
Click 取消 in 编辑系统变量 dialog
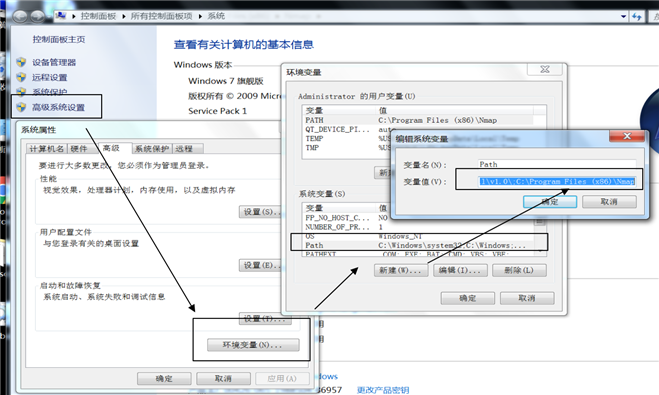pyautogui.click(x=609, y=202)
